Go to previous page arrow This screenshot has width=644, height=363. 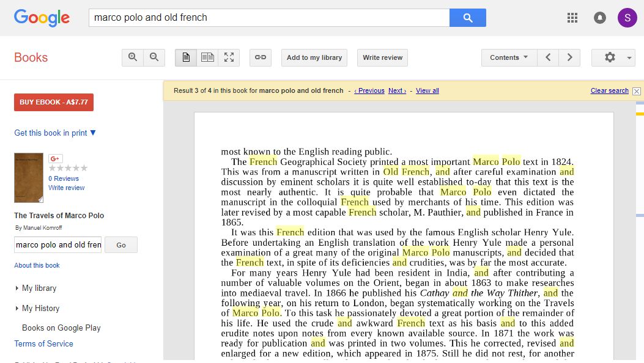(548, 57)
